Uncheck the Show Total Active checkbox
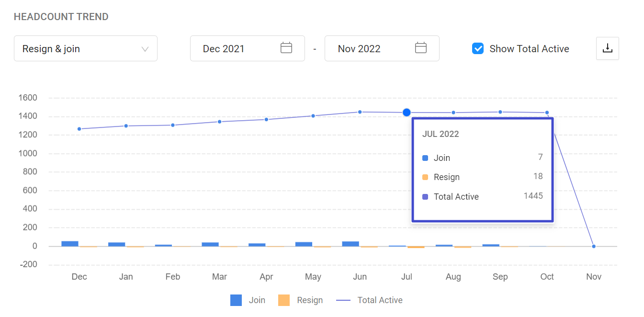The width and height of the screenshot is (644, 317). pos(477,48)
